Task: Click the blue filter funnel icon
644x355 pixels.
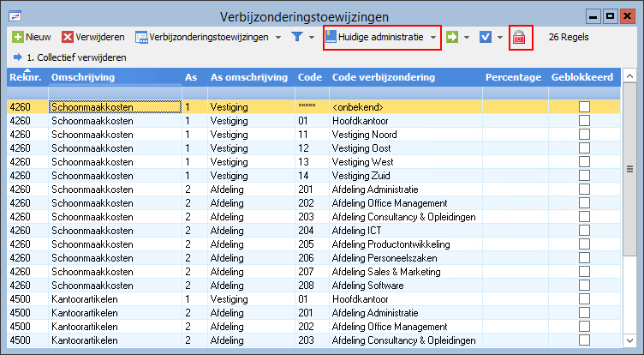Action: [297, 37]
